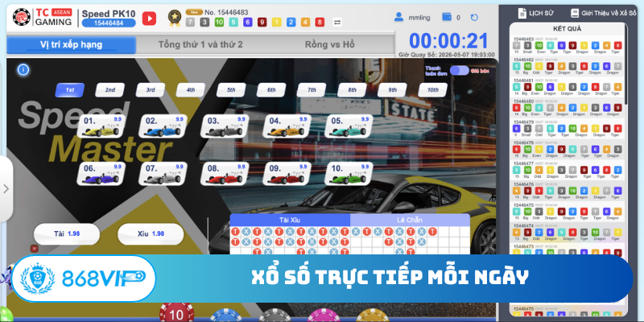Bet on orange car 04.
The image size is (644, 322).
click(287, 126)
